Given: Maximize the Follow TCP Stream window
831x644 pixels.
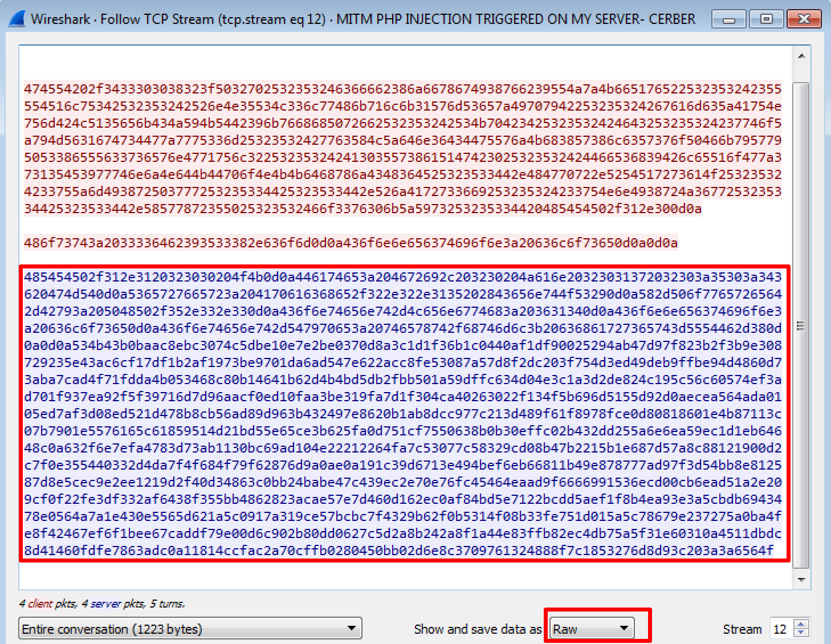Looking at the screenshot, I should click(766, 19).
